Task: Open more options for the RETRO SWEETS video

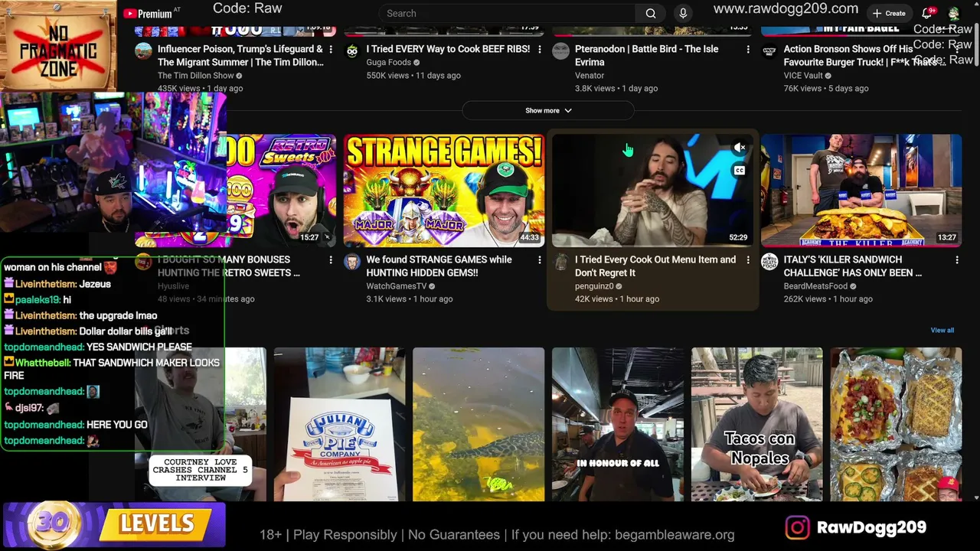Action: [331, 260]
